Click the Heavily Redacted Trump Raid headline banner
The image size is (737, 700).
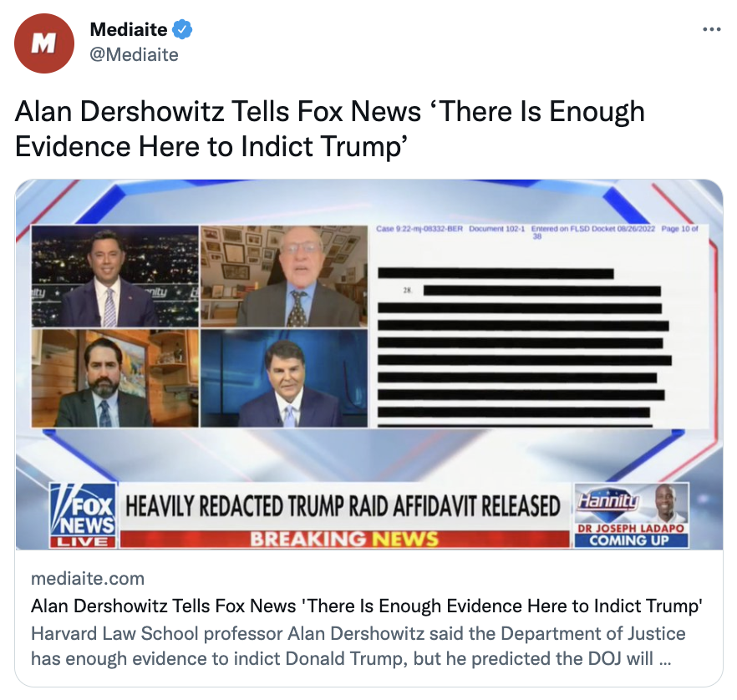[343, 506]
